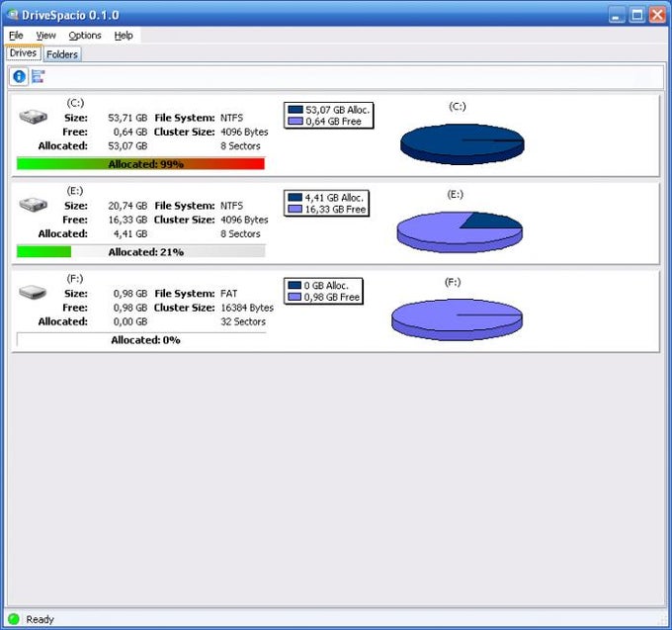Click the DriveSpacio title bar app icon
Viewport: 672px width, 630px height.
click(x=13, y=15)
